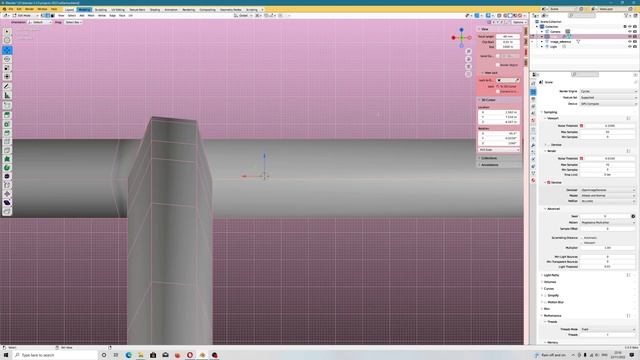Open the Material properties tab icon

[533, 180]
